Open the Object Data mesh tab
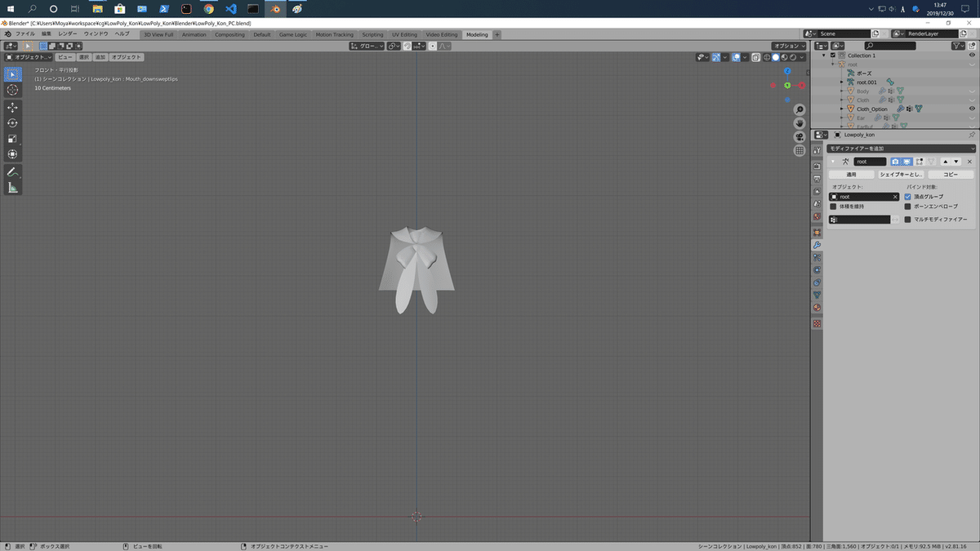This screenshot has width=980, height=551. point(817,295)
